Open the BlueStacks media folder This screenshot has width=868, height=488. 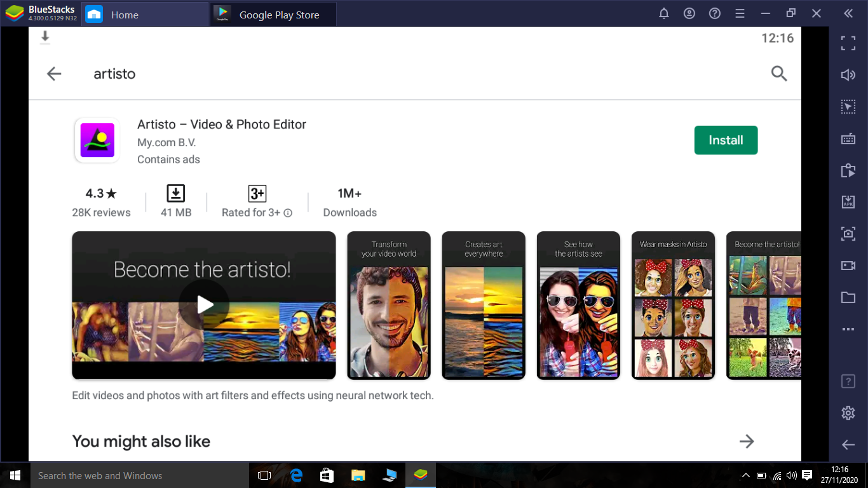coord(848,297)
